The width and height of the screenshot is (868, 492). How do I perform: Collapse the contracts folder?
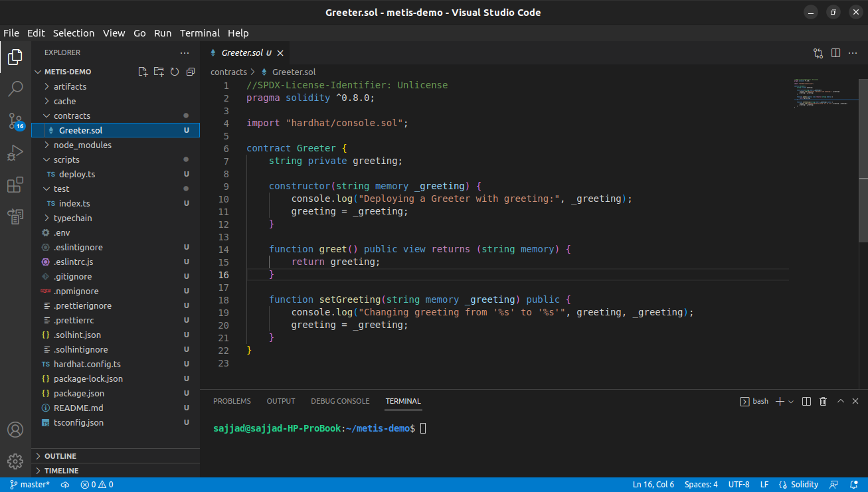tap(72, 116)
